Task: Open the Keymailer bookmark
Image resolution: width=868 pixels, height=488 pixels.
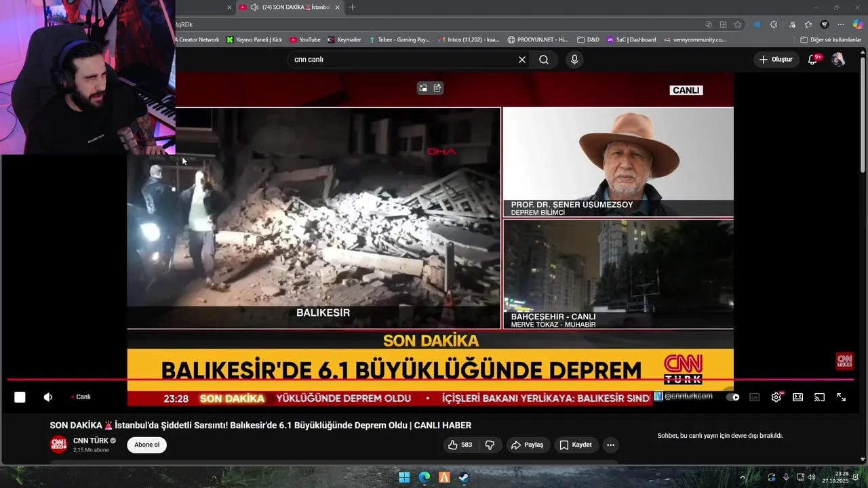Action: pyautogui.click(x=344, y=40)
